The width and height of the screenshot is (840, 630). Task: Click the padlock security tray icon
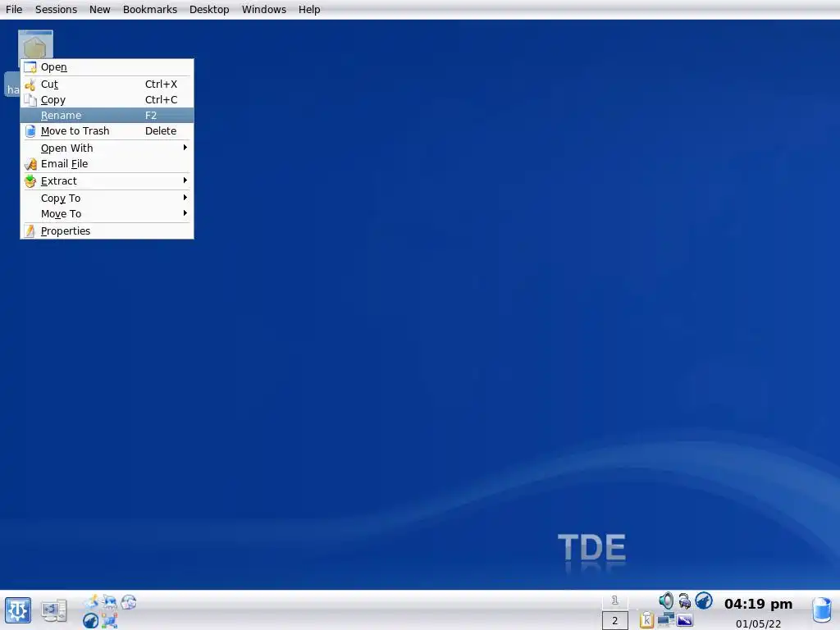point(685,601)
